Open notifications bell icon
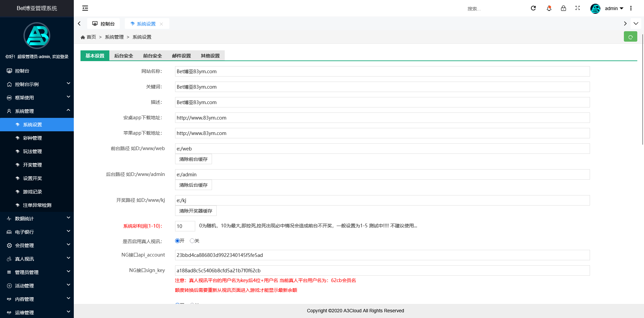The image size is (644, 318). (549, 8)
